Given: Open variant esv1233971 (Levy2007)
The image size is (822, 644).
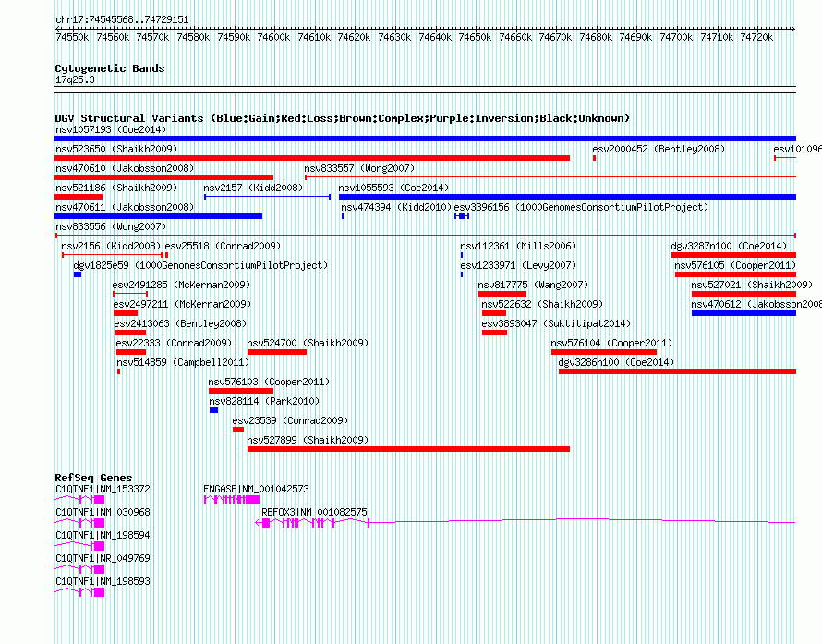Looking at the screenshot, I should 518,265.
